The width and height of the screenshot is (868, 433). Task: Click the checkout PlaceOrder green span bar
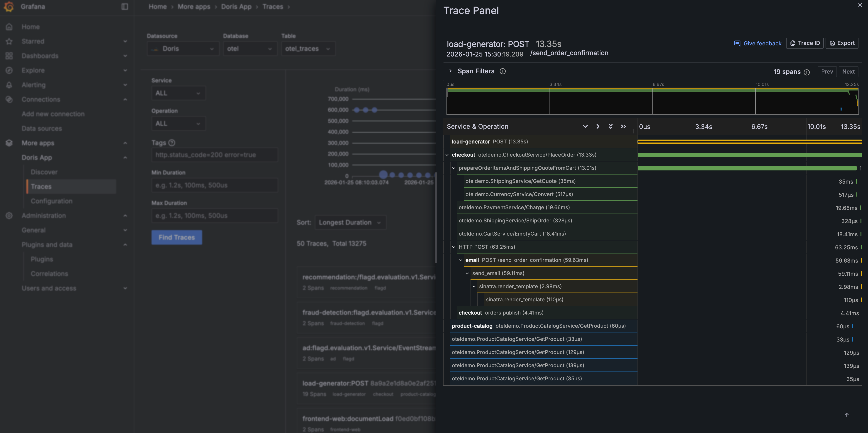(750, 155)
